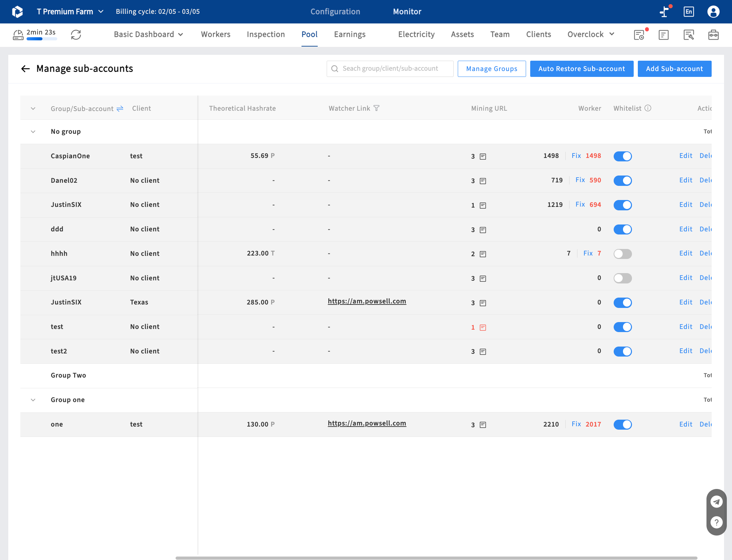Toggle whitelist for test2
Image resolution: width=732 pixels, height=560 pixels.
point(622,351)
